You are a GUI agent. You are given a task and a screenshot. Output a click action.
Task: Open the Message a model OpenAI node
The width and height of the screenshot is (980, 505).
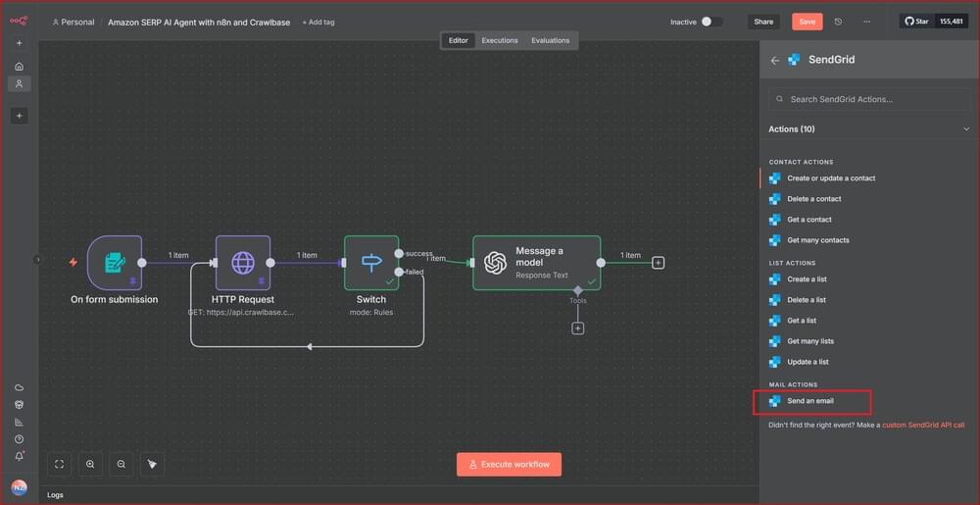(536, 263)
